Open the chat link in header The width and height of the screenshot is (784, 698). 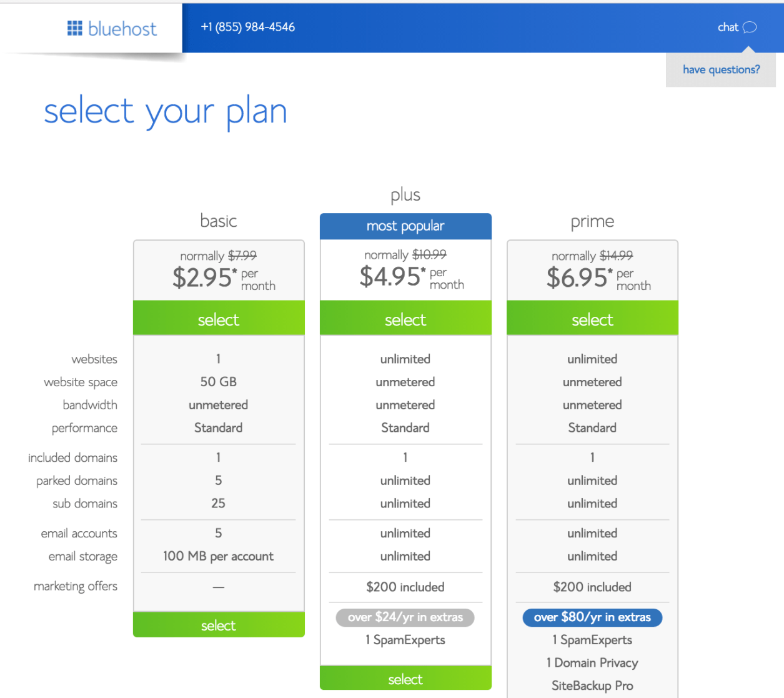pos(728,27)
